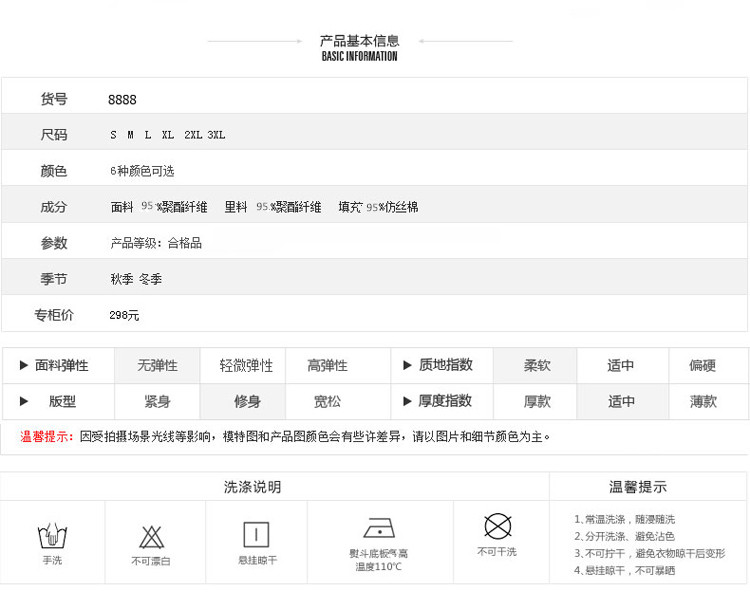Click the arrow beside 质地指数
The image size is (750, 609).
point(407,366)
